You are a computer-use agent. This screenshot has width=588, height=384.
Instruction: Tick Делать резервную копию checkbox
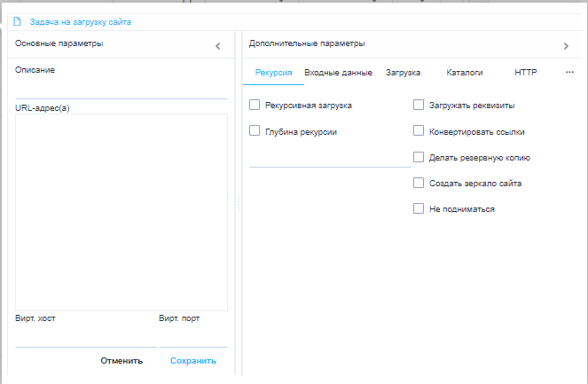click(x=419, y=157)
